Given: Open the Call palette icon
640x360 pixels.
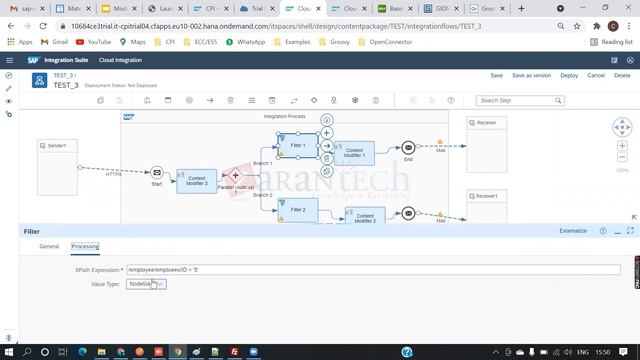Looking at the screenshot, I should point(272,100).
